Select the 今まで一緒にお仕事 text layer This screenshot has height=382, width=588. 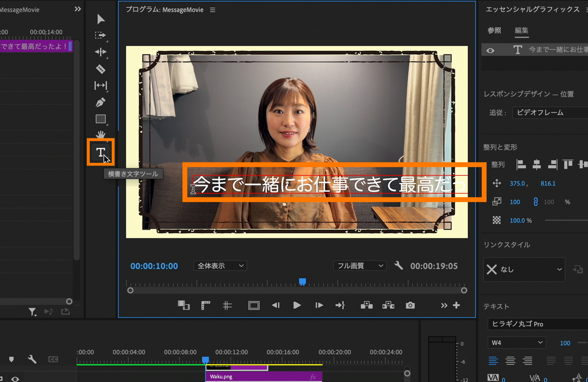(535, 50)
